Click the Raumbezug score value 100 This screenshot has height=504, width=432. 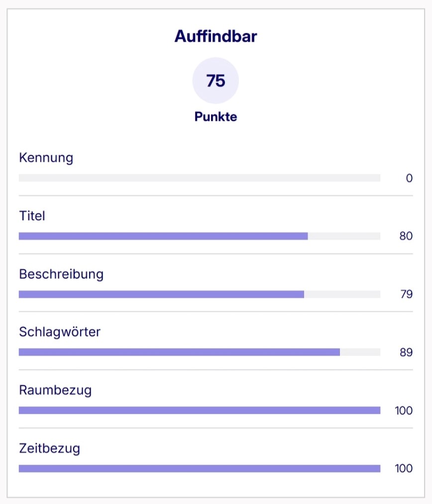tap(404, 411)
